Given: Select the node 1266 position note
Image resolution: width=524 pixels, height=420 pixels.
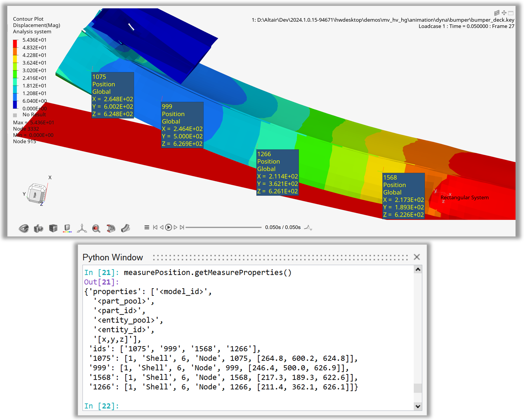Looking at the screenshot, I should click(277, 172).
